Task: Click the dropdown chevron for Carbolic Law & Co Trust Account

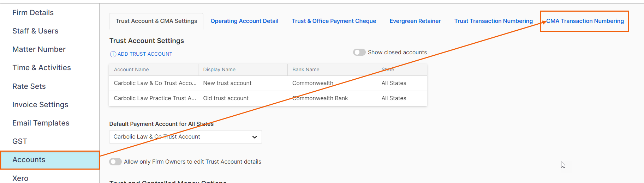Action: [255, 137]
